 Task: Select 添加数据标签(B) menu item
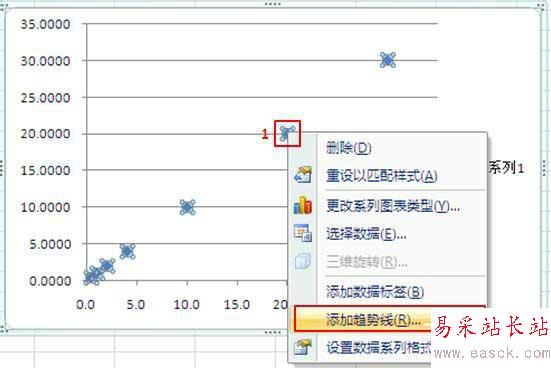[375, 292]
